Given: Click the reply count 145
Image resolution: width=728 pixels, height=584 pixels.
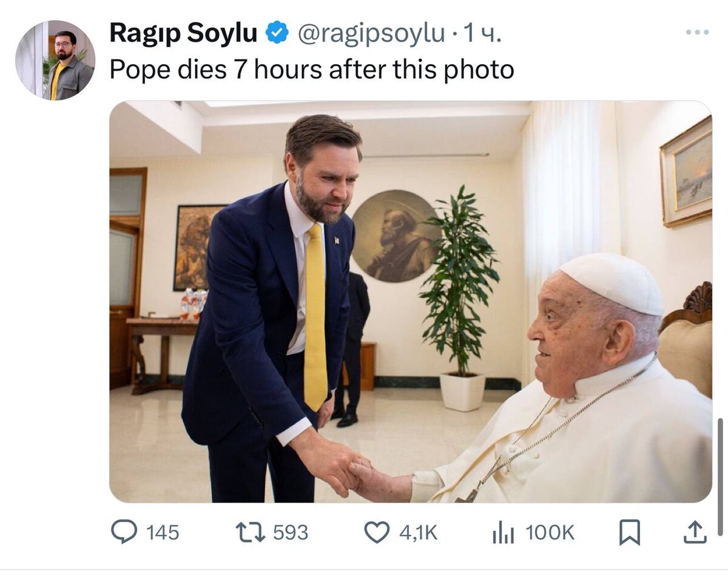Looking at the screenshot, I should [163, 533].
